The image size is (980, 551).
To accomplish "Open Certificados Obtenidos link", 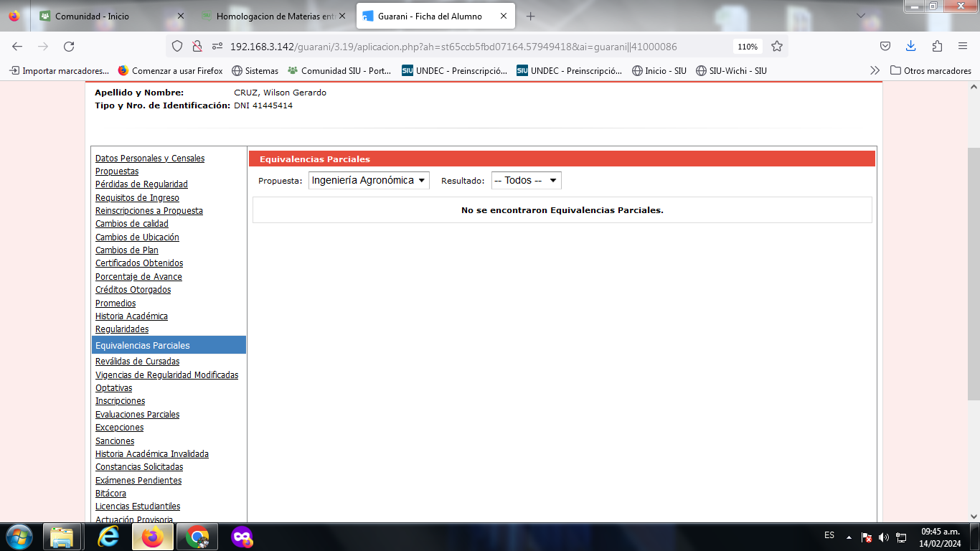I will click(x=139, y=263).
